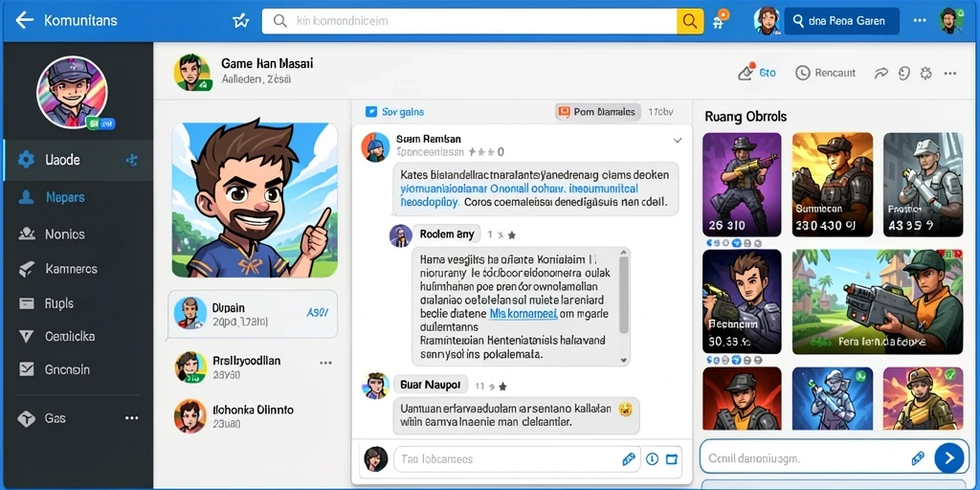Select Mepars in the left sidebar
This screenshot has height=490, width=980.
point(78,197)
